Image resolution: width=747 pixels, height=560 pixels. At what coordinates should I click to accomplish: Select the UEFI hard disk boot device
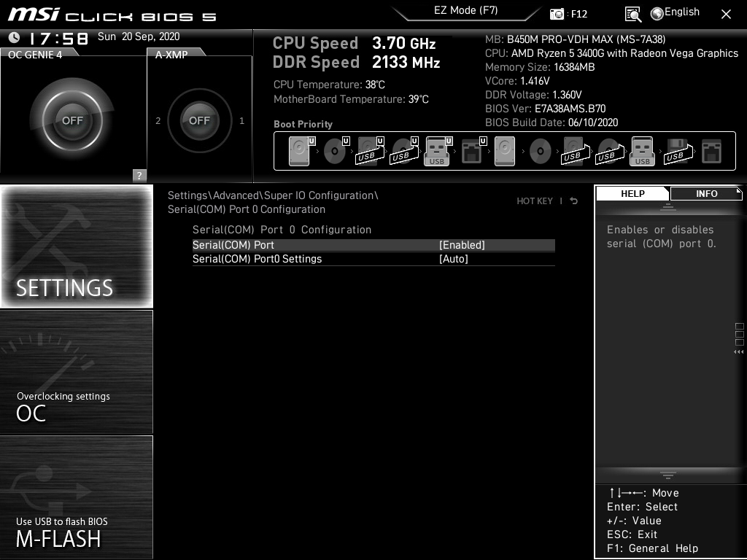[301, 151]
